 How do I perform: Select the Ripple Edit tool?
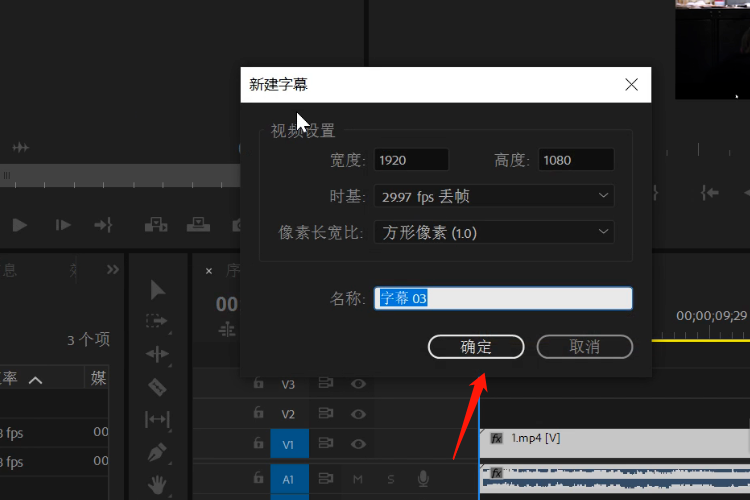(157, 354)
